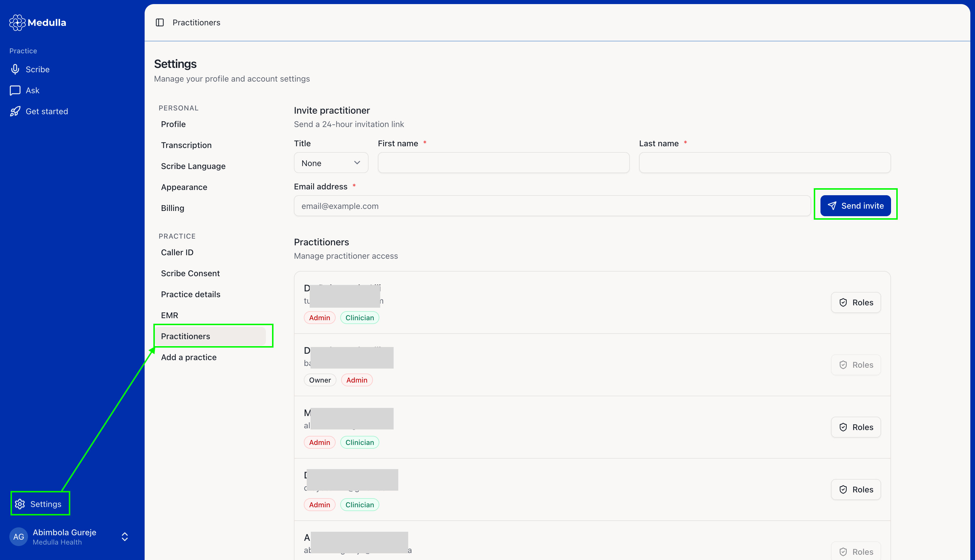Open Ask via the chat bubble icon

click(x=15, y=90)
